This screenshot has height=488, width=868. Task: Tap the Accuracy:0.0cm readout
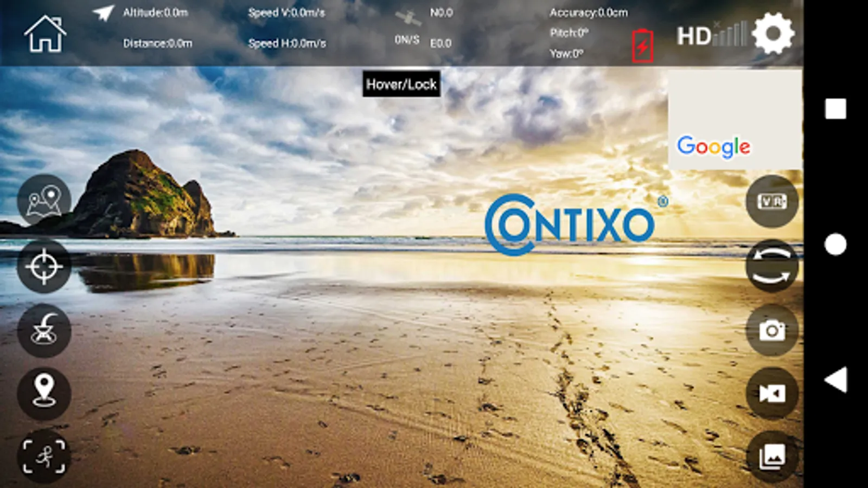coord(589,12)
